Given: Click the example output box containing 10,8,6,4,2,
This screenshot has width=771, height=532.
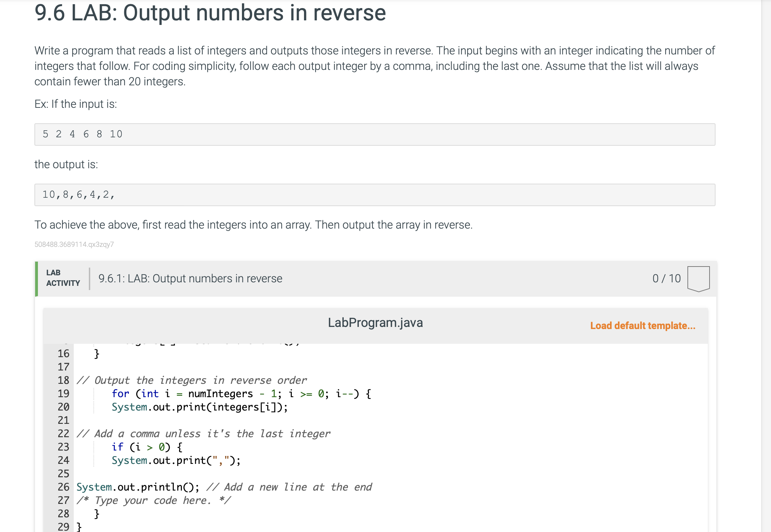Looking at the screenshot, I should 374,195.
